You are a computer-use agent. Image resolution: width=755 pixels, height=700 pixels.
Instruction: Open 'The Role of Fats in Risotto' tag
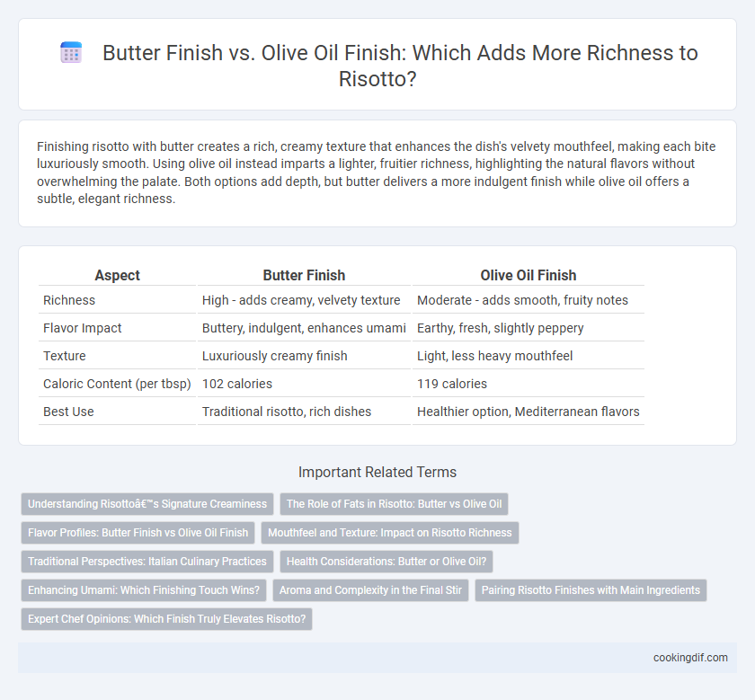394,504
